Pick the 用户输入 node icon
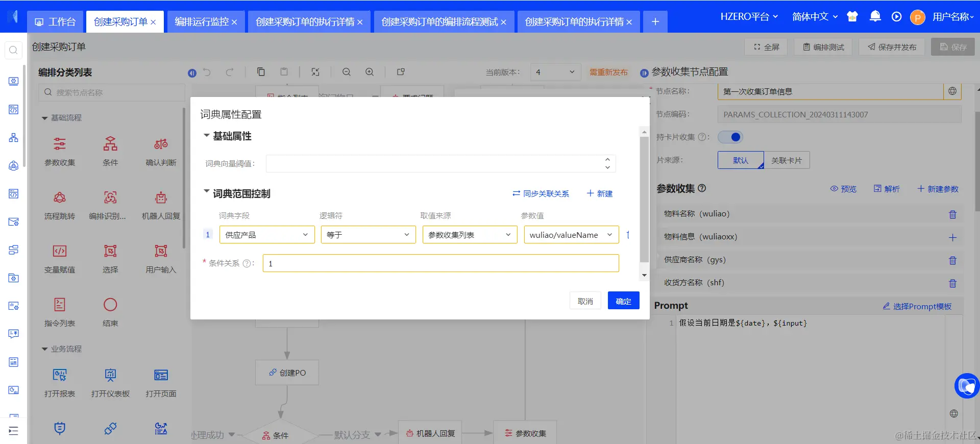The width and height of the screenshot is (980, 444). click(x=161, y=251)
